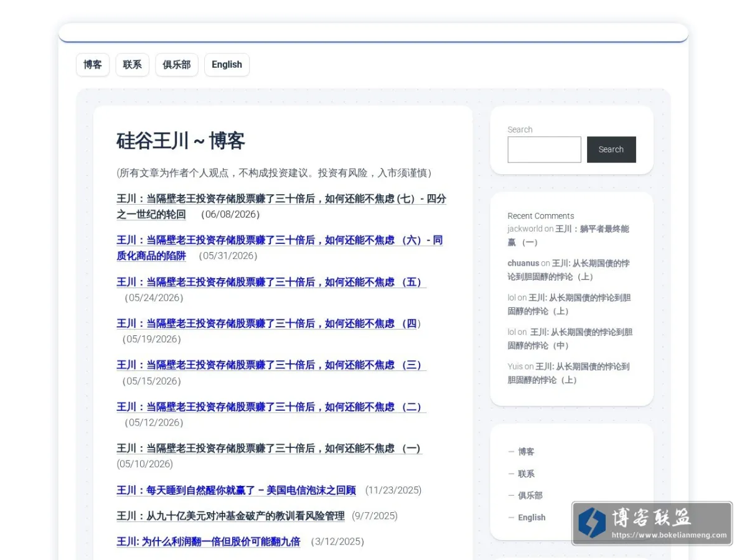This screenshot has width=747, height=560.
Task: Open the 俱乐部 top navigation button
Action: (x=177, y=65)
